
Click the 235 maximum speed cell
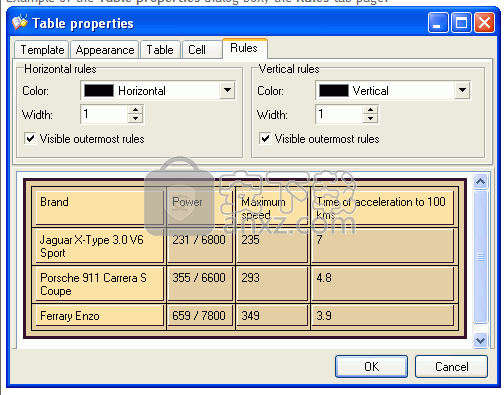click(273, 246)
